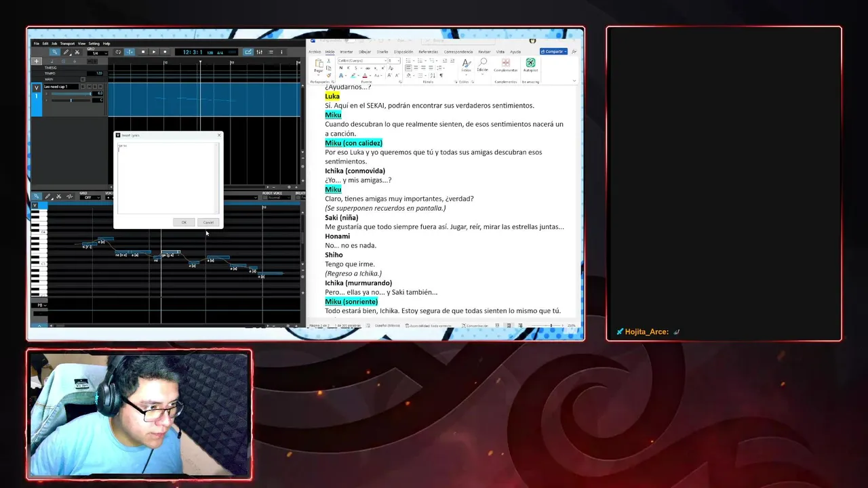Click the text highlight color icon in Word

coord(353,76)
